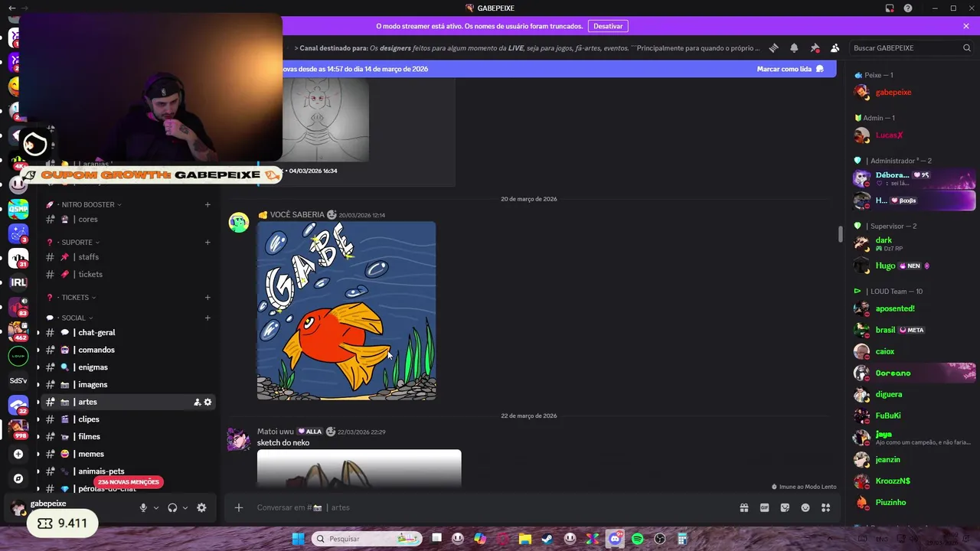Open the chat-geral channel

click(x=127, y=332)
